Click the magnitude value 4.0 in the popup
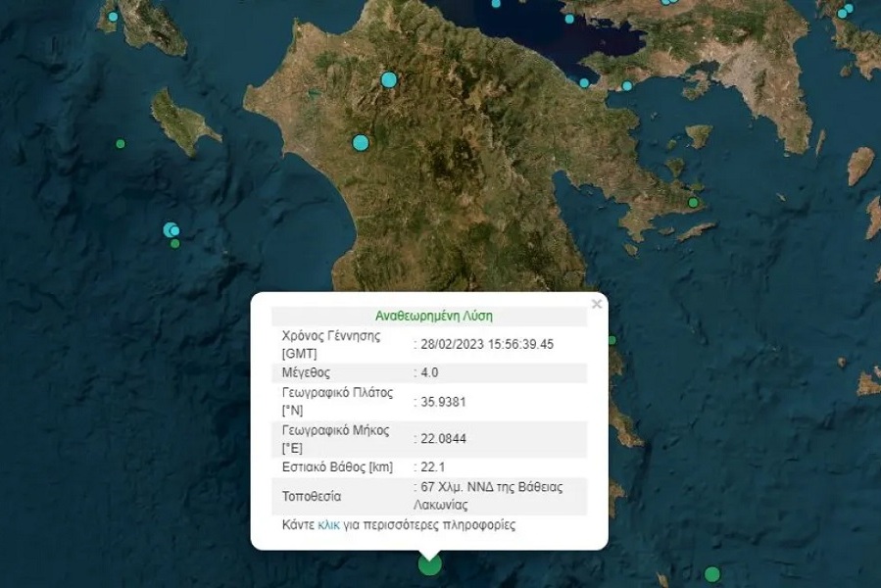The height and width of the screenshot is (588, 881). (429, 372)
